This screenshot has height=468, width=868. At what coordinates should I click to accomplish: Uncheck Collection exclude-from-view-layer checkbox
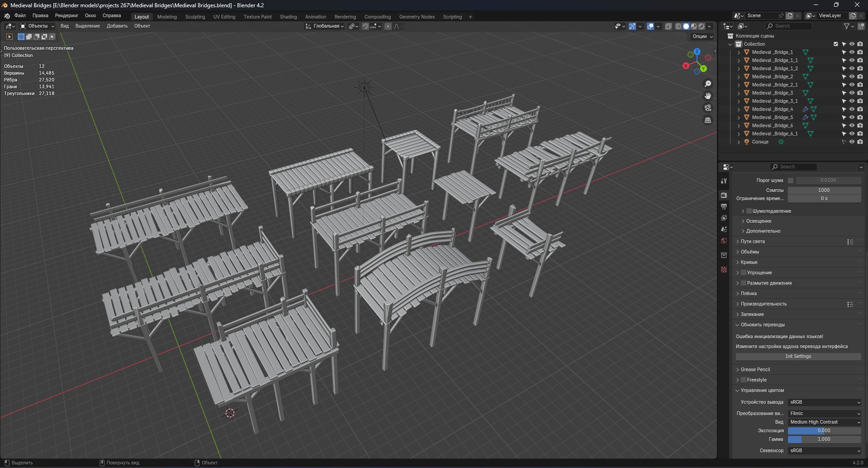tap(836, 44)
